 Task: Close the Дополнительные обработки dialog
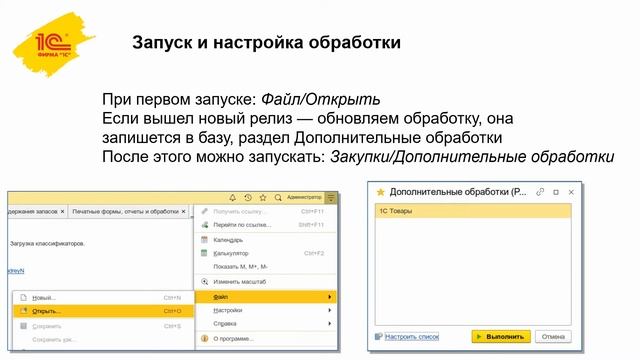pos(571,192)
